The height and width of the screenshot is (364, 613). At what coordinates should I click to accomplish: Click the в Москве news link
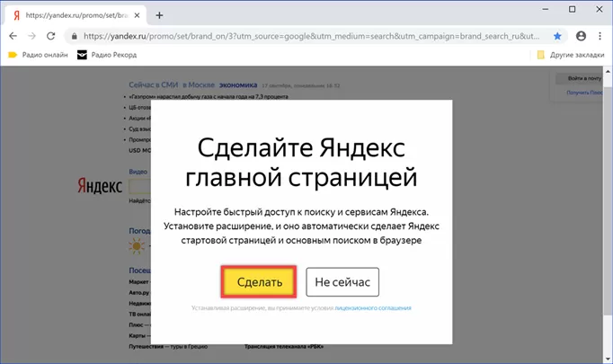(x=199, y=84)
